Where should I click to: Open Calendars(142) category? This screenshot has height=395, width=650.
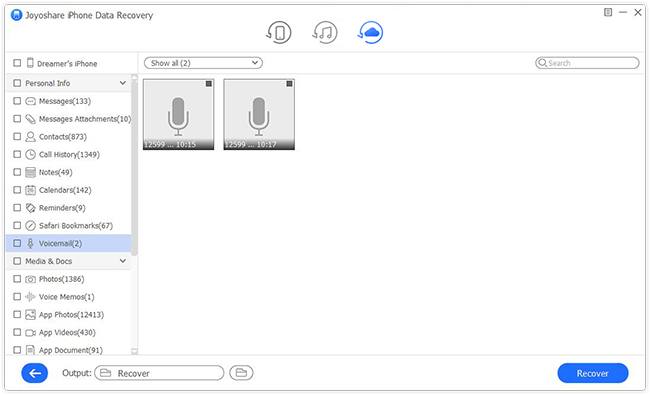click(x=65, y=190)
